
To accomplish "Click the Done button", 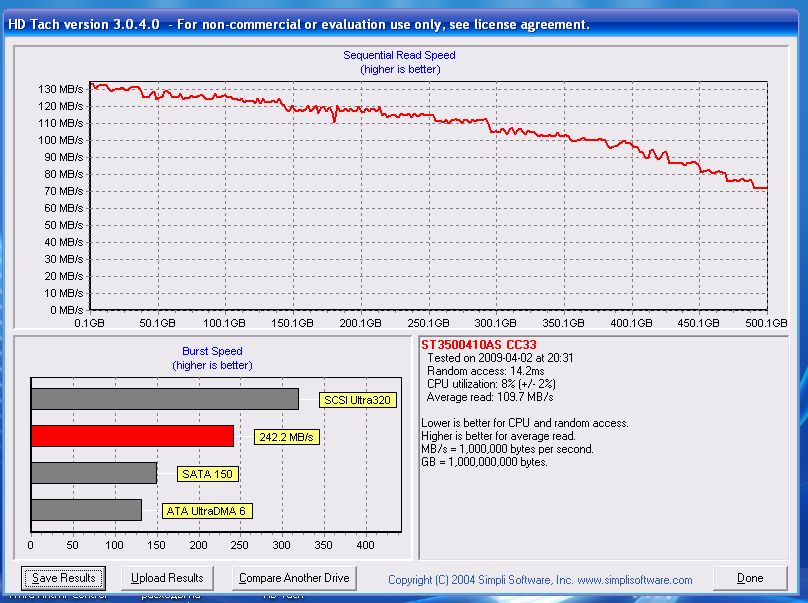I will (x=749, y=578).
